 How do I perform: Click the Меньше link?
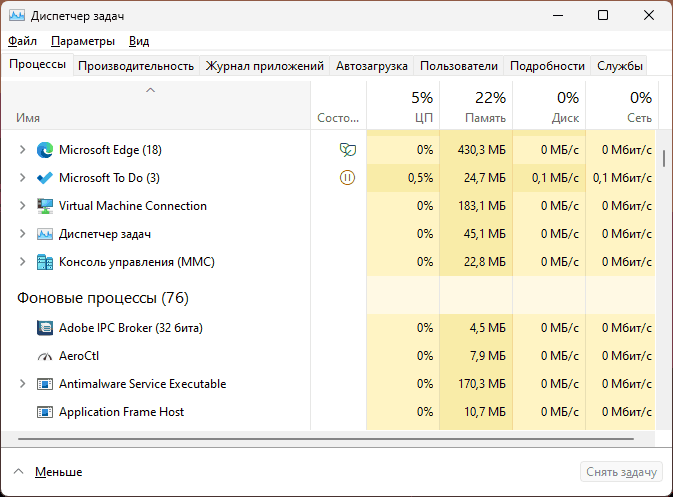pyautogui.click(x=58, y=472)
